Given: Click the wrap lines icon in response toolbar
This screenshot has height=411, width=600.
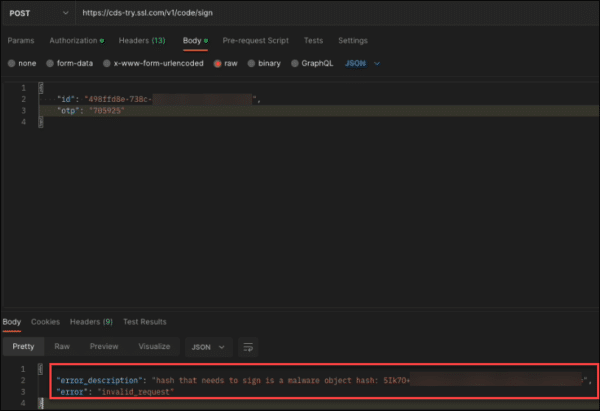Looking at the screenshot, I should 248,347.
